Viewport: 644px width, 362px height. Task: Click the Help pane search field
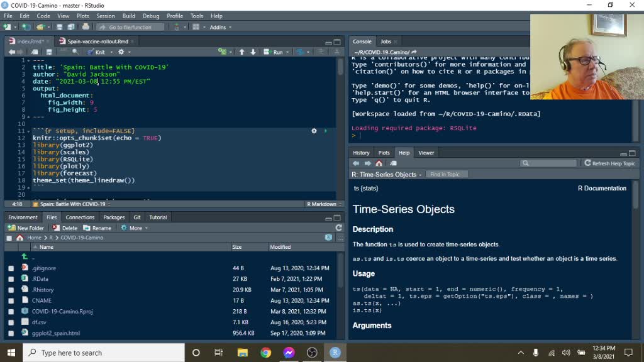pyautogui.click(x=548, y=163)
